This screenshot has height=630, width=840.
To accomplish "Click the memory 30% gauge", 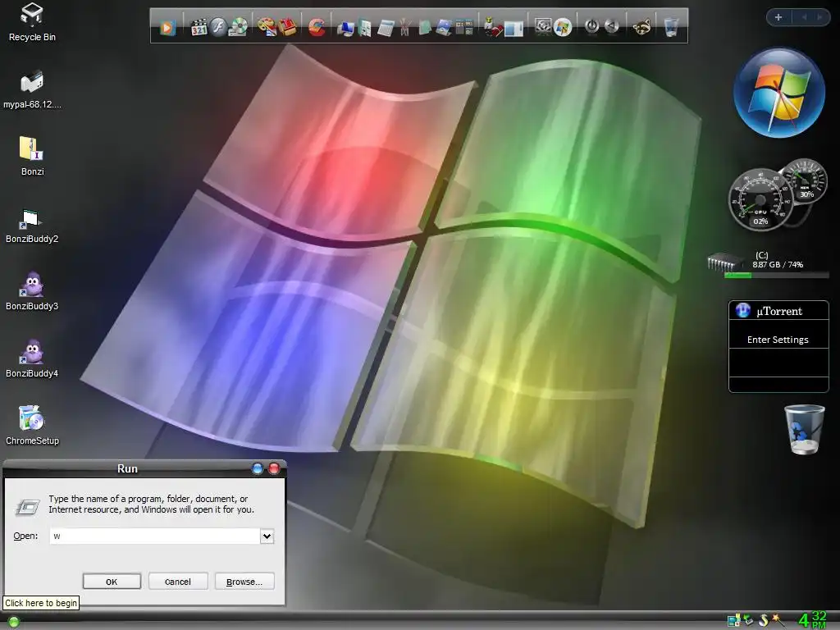I will coord(806,182).
